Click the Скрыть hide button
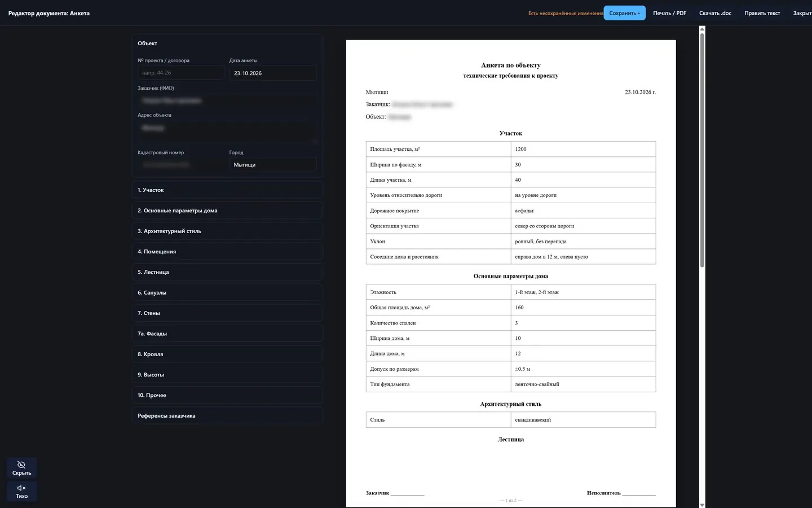The height and width of the screenshot is (508, 812). coord(21,468)
